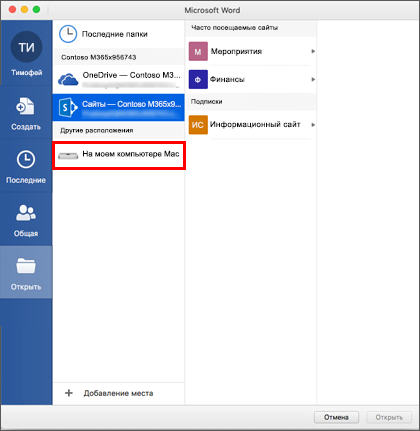Click the ИС Информационный сайт tile icon
The width and height of the screenshot is (420, 431).
click(198, 125)
